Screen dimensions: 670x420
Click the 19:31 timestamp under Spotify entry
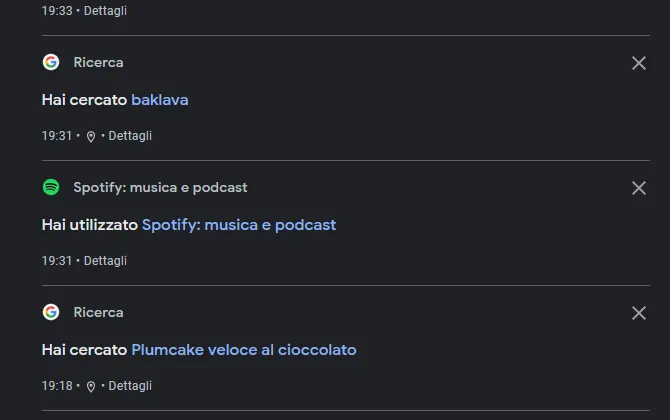57,261
